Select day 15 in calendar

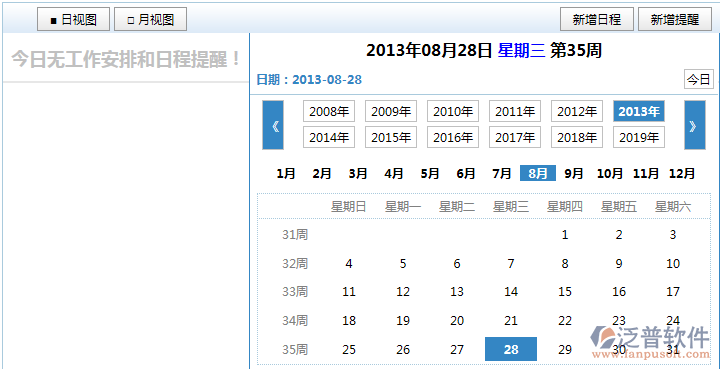point(565,292)
